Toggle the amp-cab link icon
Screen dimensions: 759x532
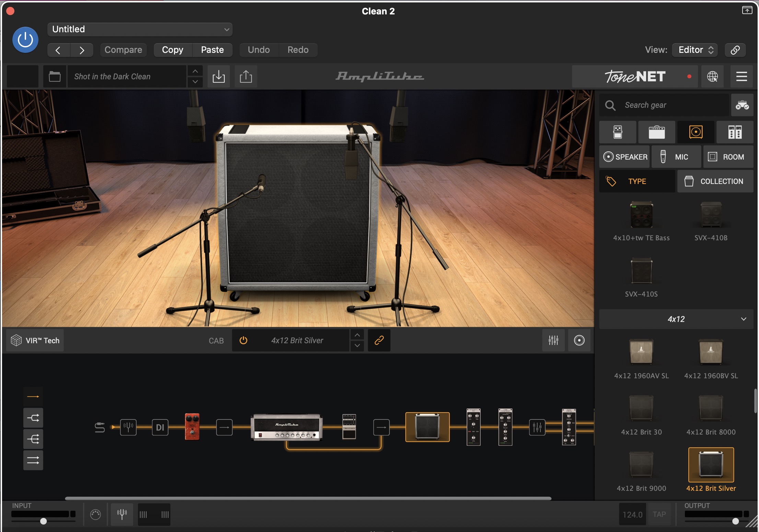coord(379,340)
